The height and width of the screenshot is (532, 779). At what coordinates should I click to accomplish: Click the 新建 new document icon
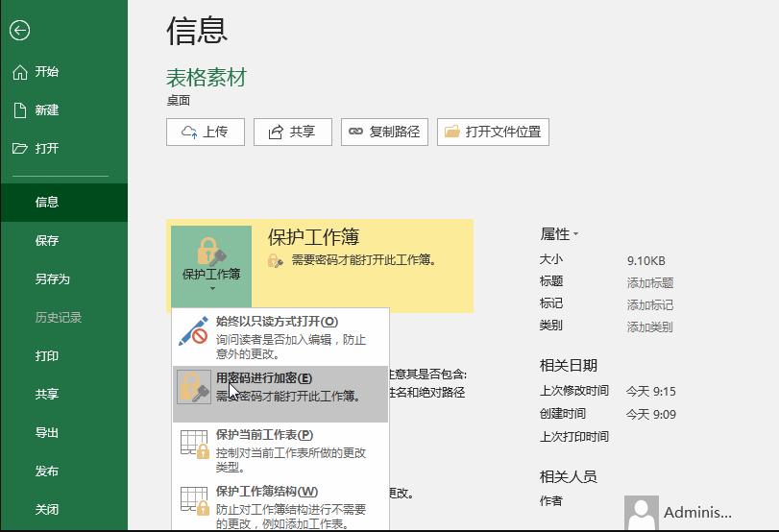pyautogui.click(x=19, y=110)
